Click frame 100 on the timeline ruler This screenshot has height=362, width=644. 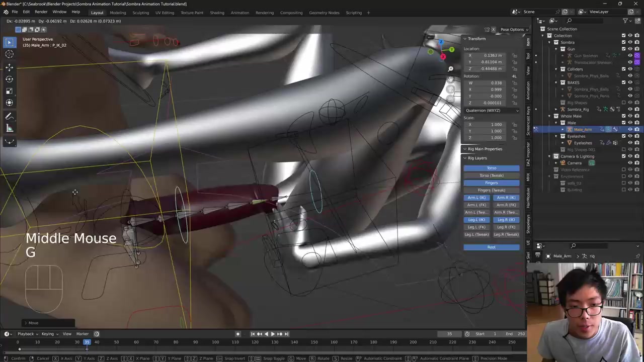point(215,342)
